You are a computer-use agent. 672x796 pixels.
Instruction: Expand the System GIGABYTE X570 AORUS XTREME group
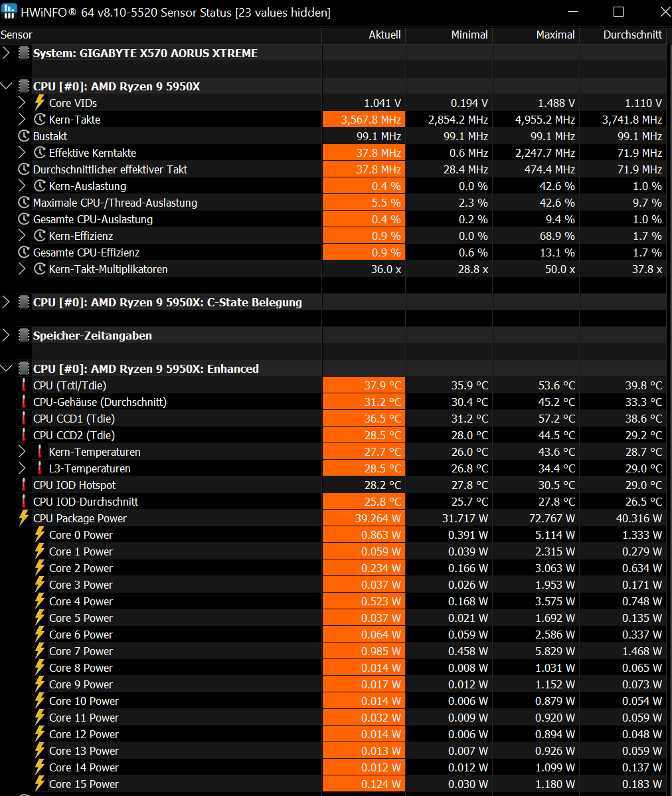tap(6, 52)
